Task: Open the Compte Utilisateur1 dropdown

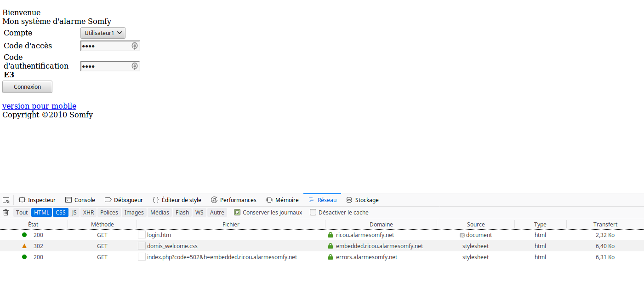Action: (103, 33)
